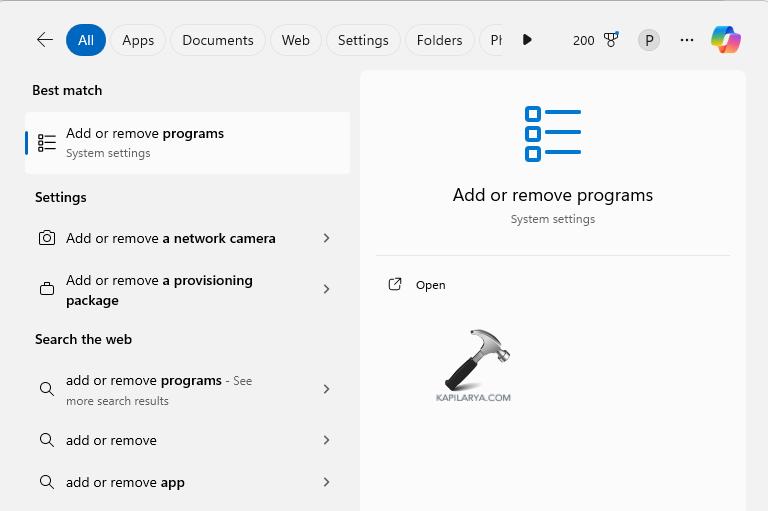Viewport: 768px width, 511px height.
Task: Click the network camera icon
Action: [47, 238]
